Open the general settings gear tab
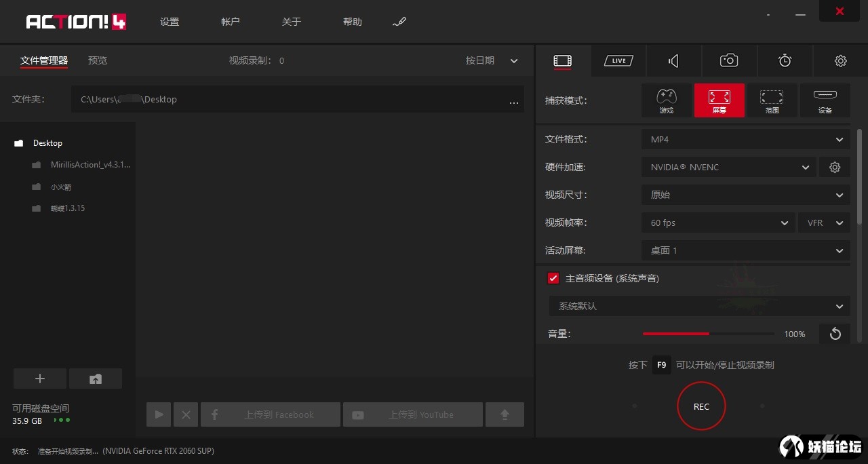This screenshot has width=868, height=464. 840,61
